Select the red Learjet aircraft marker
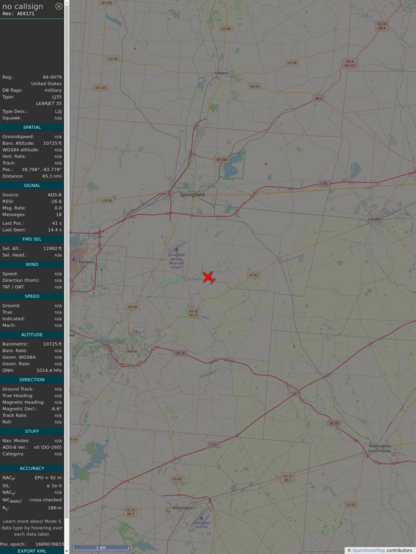This screenshot has width=416, height=554. pyautogui.click(x=209, y=277)
